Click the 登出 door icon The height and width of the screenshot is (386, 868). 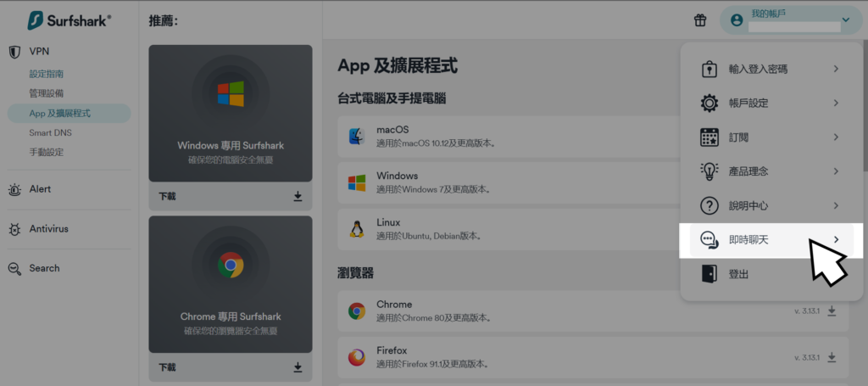(709, 273)
